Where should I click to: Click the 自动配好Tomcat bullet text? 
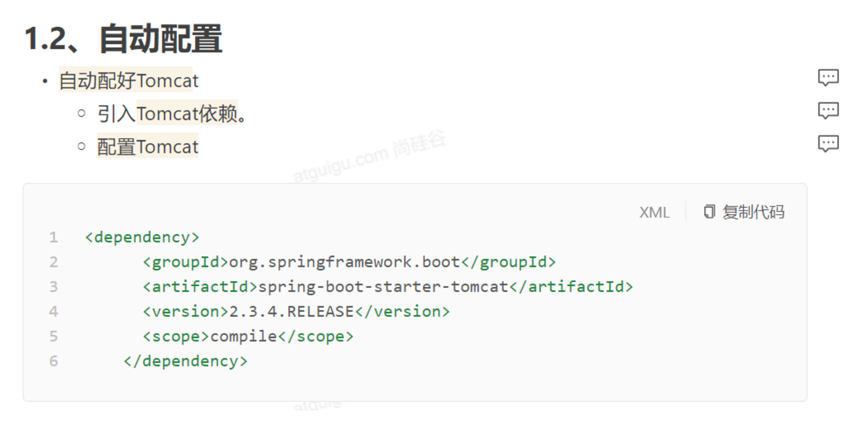(129, 80)
